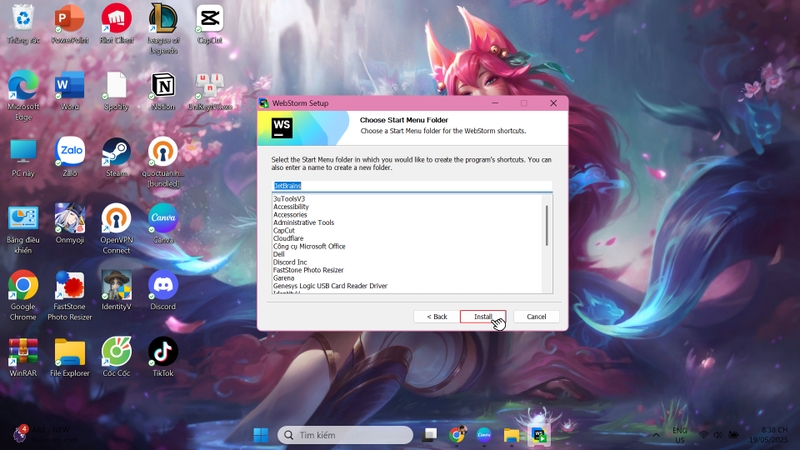800x450 pixels.
Task: Open the Recycle Bin desktop icon
Action: pyautogui.click(x=23, y=24)
